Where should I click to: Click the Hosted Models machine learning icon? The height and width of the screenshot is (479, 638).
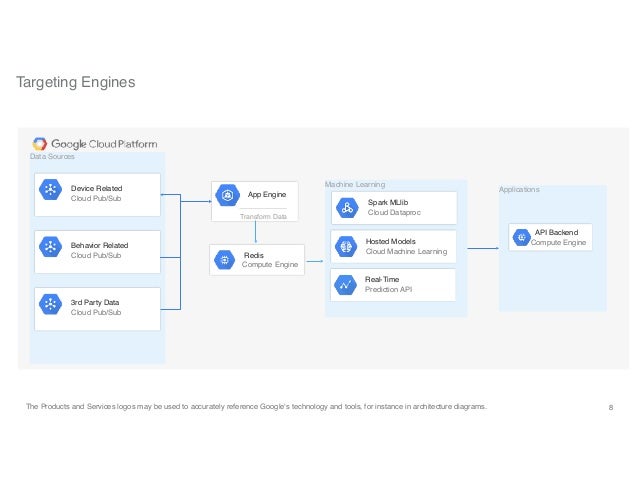pyautogui.click(x=347, y=246)
